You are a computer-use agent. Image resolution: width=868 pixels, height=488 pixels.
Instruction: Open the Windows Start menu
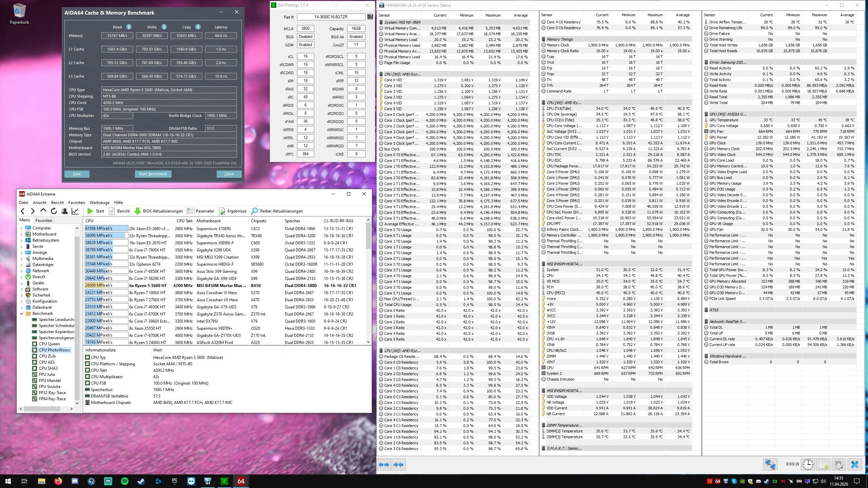[x=8, y=481]
